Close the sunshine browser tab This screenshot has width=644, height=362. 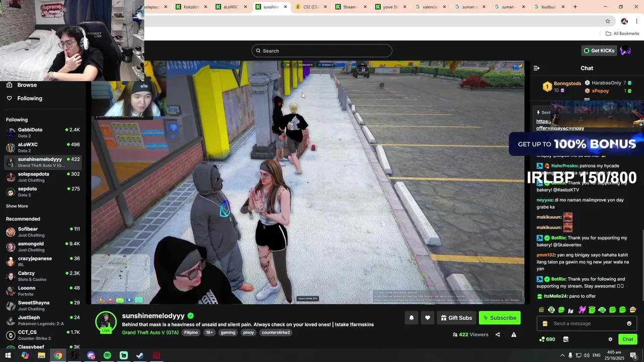pos(285,7)
